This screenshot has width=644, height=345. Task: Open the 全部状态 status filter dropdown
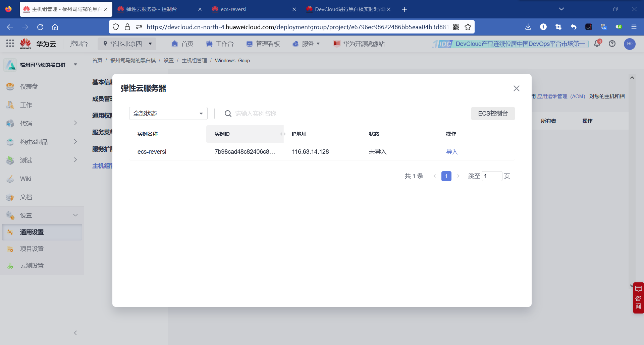[x=168, y=114]
